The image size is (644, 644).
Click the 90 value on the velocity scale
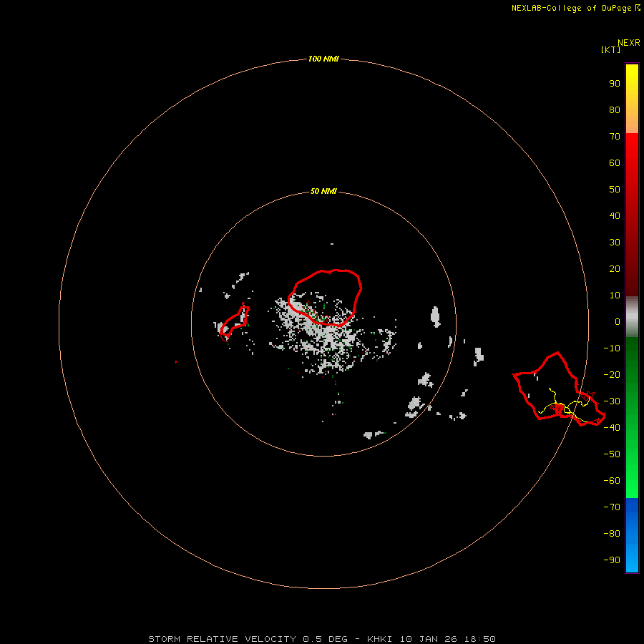coord(615,84)
